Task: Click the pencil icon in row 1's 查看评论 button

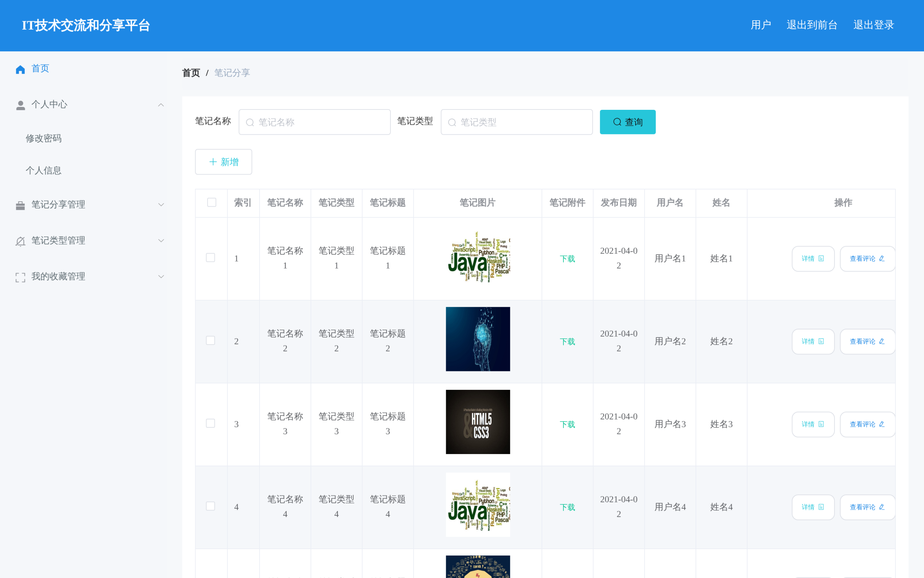Action: pyautogui.click(x=882, y=258)
